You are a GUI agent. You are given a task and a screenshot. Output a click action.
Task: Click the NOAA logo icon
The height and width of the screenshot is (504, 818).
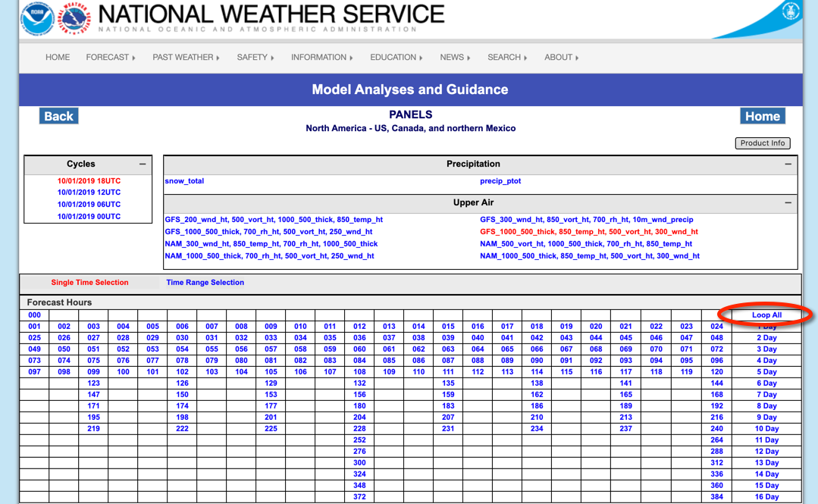tap(38, 19)
